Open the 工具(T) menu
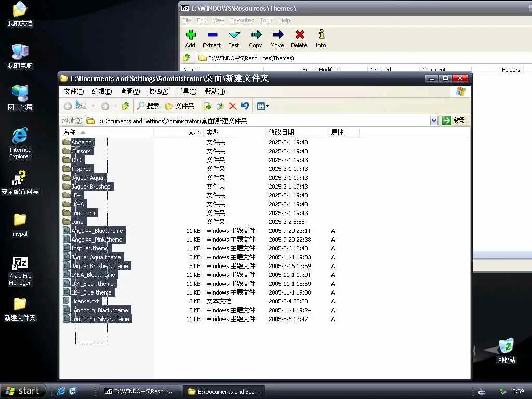The width and height of the screenshot is (532, 399). pos(187,91)
